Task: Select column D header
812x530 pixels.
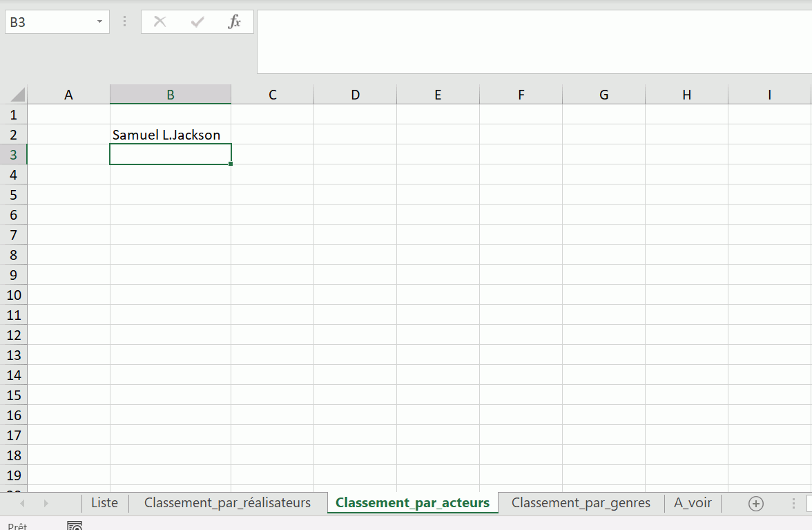Action: (x=355, y=95)
